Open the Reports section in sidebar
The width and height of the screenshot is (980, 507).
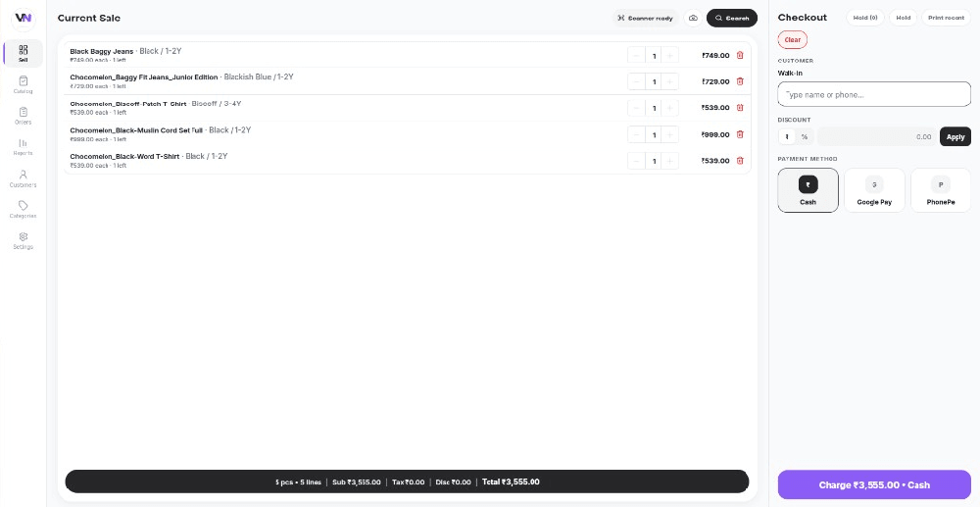click(x=24, y=147)
